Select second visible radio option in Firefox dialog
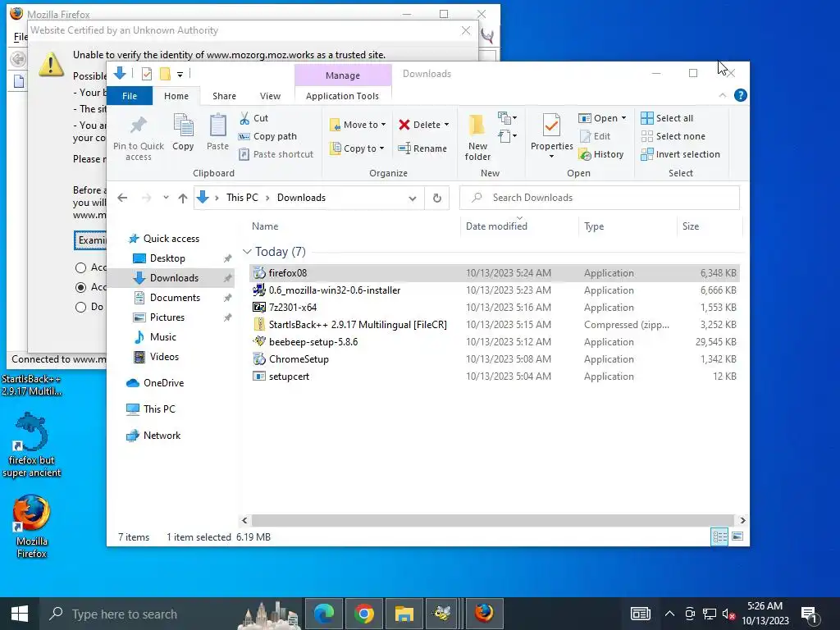Screen dimensions: 840x630 (80, 287)
